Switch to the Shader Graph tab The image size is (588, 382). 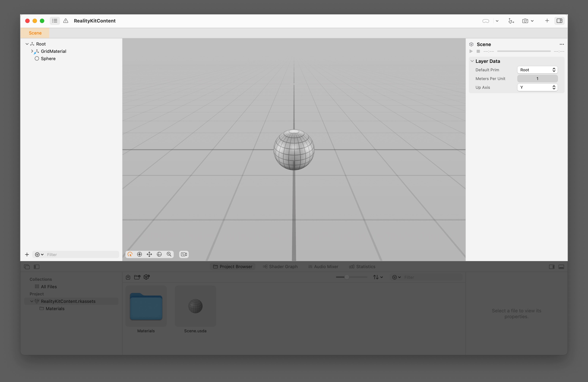(x=280, y=266)
